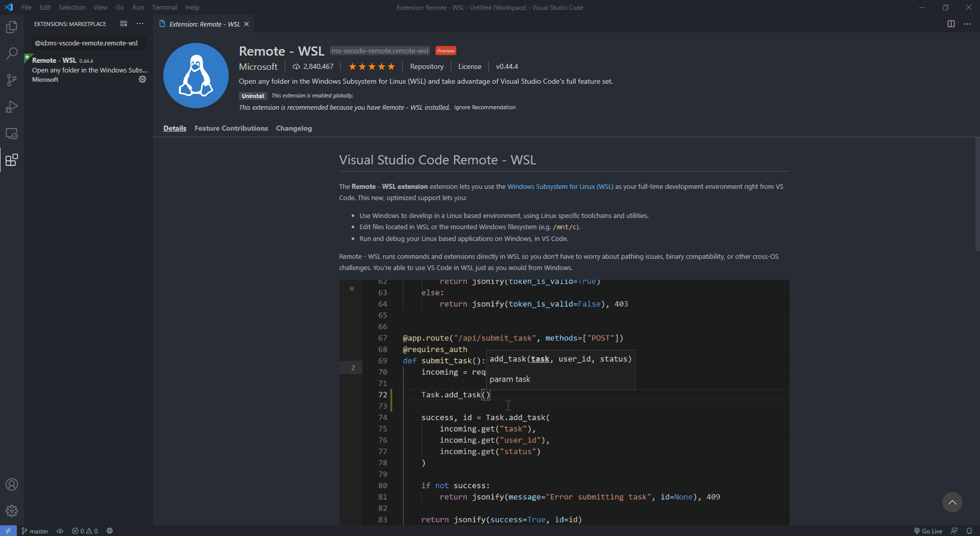Click the Remote WSL indicator in status bar
The height and width of the screenshot is (536, 980).
tap(8, 531)
